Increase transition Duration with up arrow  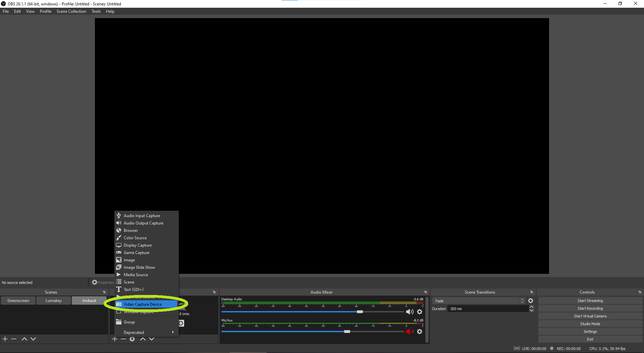pyautogui.click(x=531, y=307)
